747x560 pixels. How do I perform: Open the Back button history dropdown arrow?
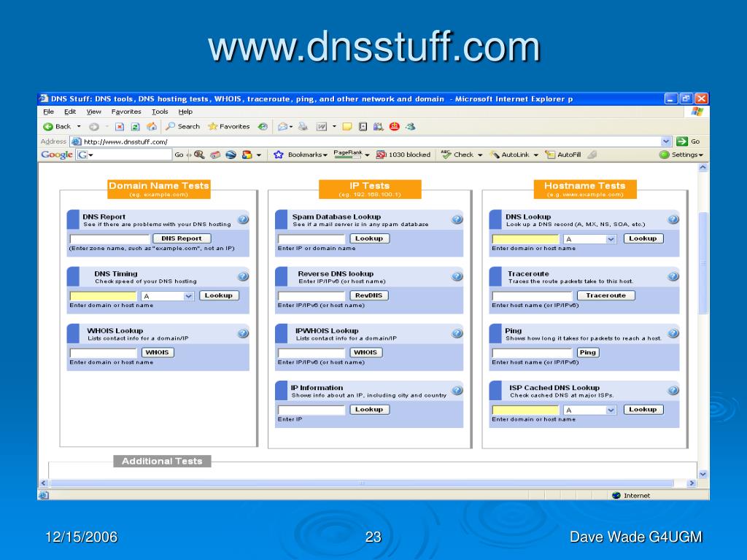pyautogui.click(x=79, y=127)
